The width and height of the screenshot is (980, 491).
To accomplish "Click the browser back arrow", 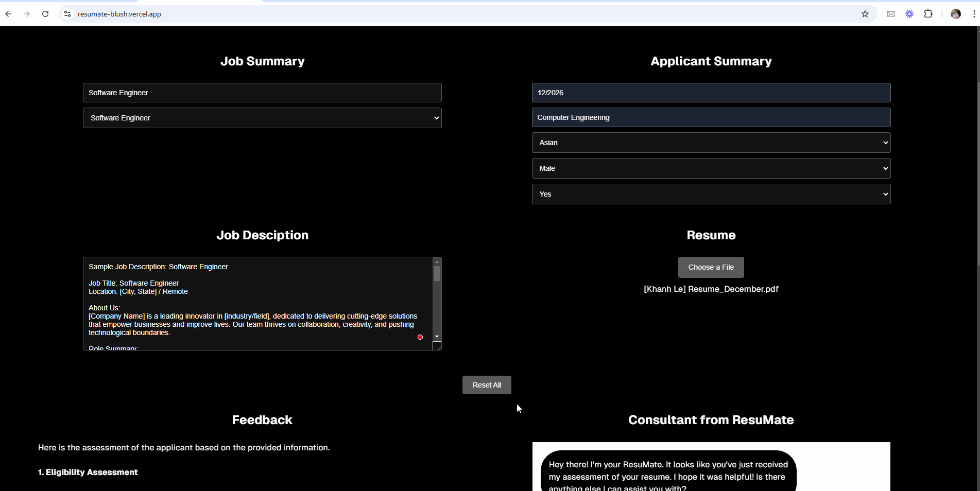I will point(8,14).
